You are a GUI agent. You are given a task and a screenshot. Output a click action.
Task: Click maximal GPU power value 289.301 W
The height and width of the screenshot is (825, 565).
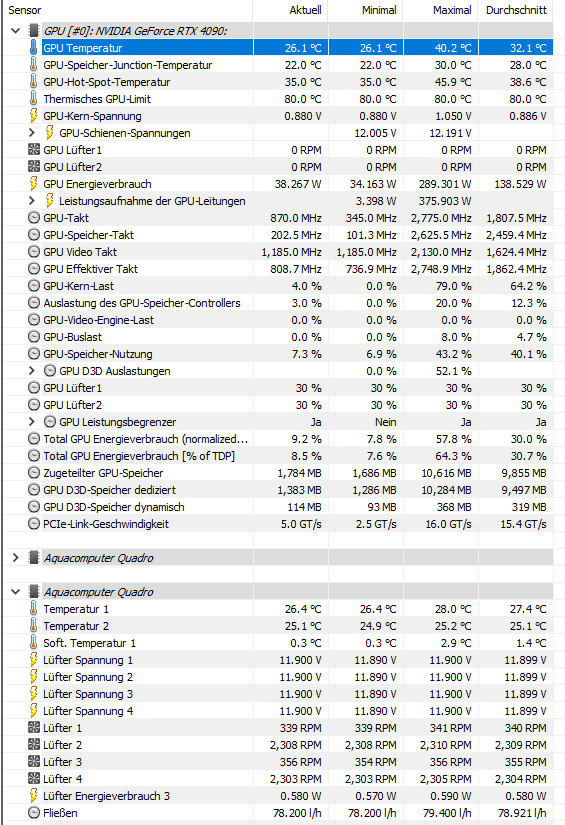(x=445, y=184)
